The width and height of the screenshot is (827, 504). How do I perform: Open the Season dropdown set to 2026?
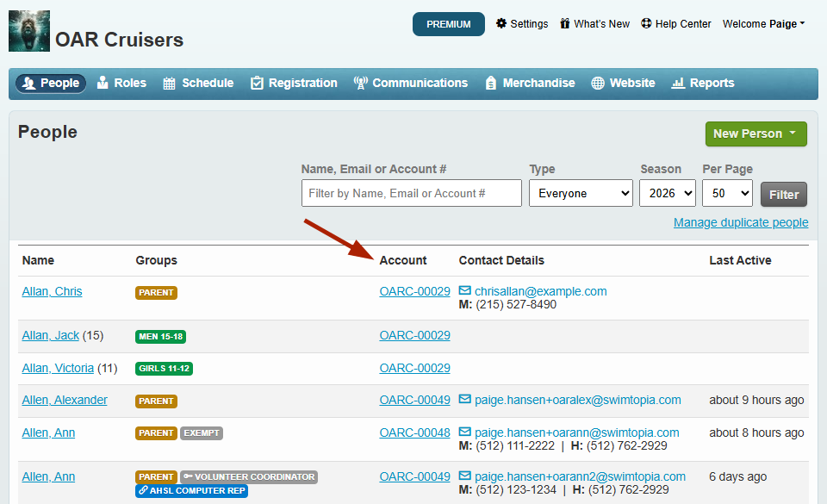coord(667,194)
